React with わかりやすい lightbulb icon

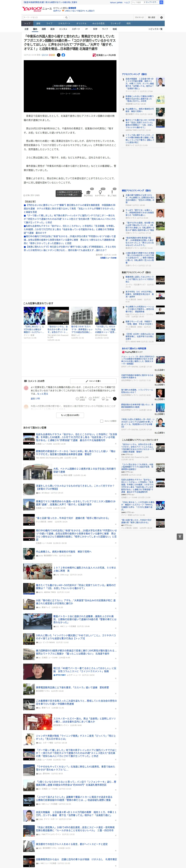tap(100, 192)
